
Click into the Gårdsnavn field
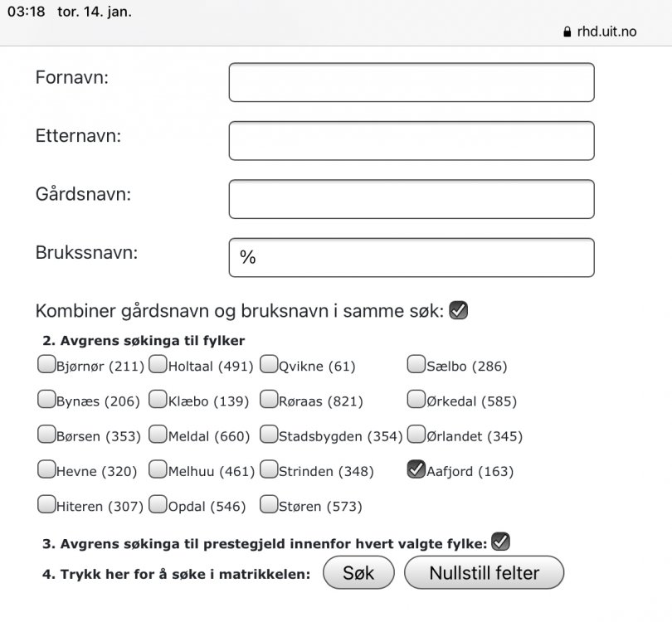click(411, 199)
